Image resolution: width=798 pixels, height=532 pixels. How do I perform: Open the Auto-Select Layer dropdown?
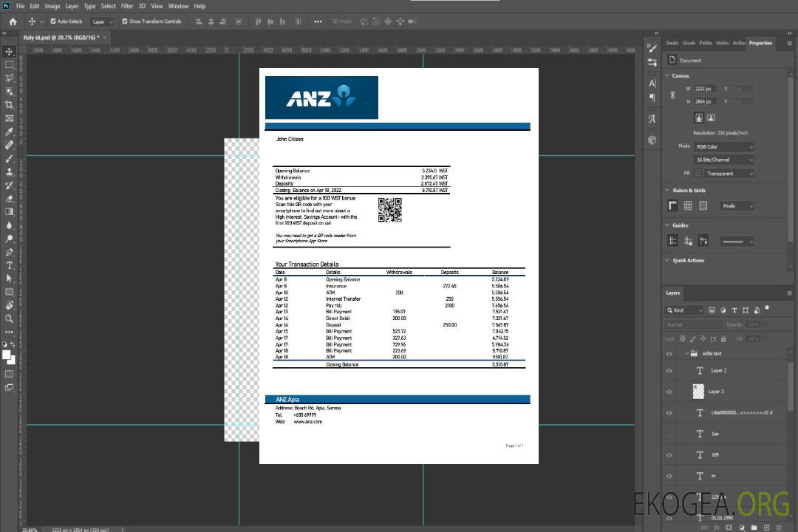point(103,21)
